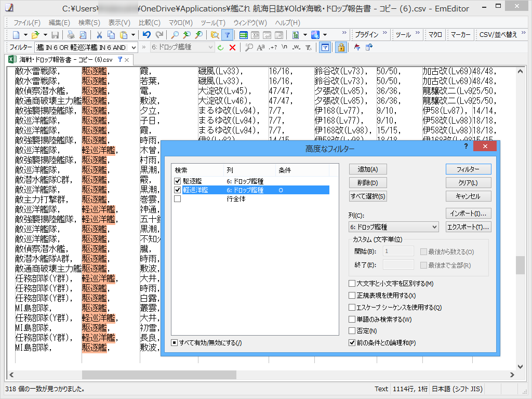
Task: Open the ABC marker dropdown arrow
Action: coord(325,35)
